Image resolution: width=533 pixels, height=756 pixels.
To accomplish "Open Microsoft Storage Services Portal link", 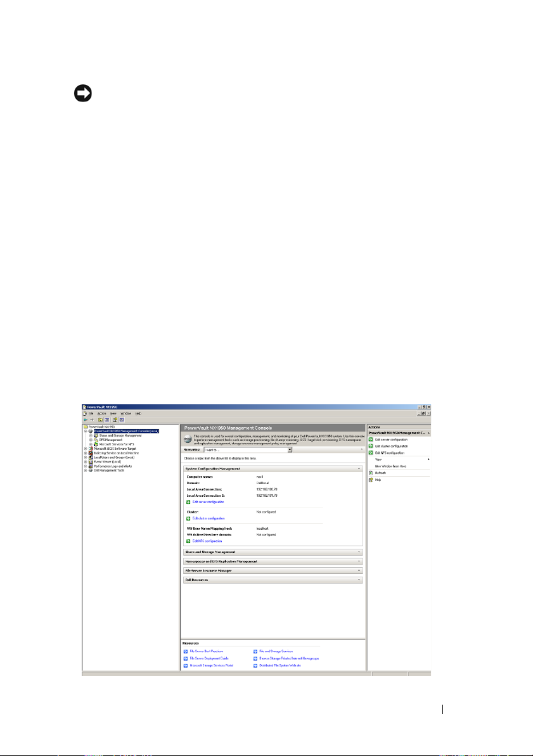I will [x=211, y=665].
